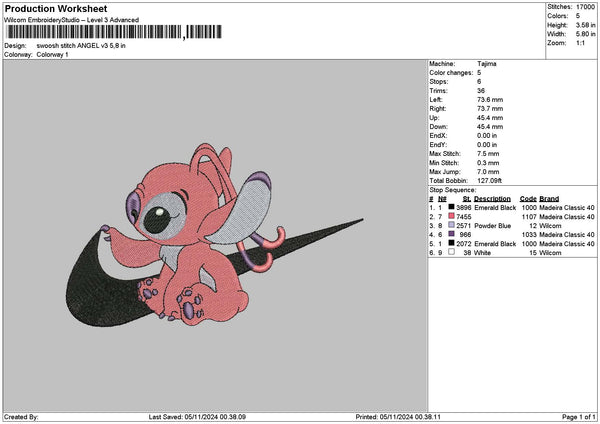Click the pink swatch for stitch count 7455
600x424 pixels.
pos(452,216)
